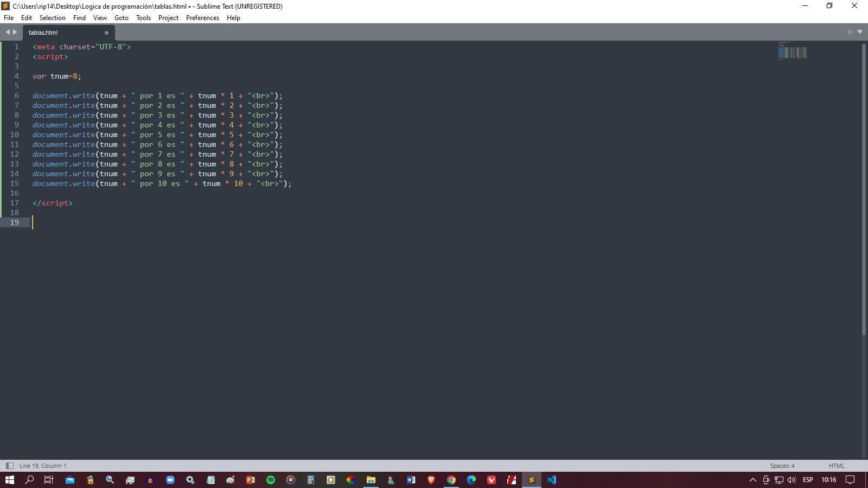Viewport: 868px width, 488px height.
Task: Open the Help menu
Action: pyautogui.click(x=233, y=18)
